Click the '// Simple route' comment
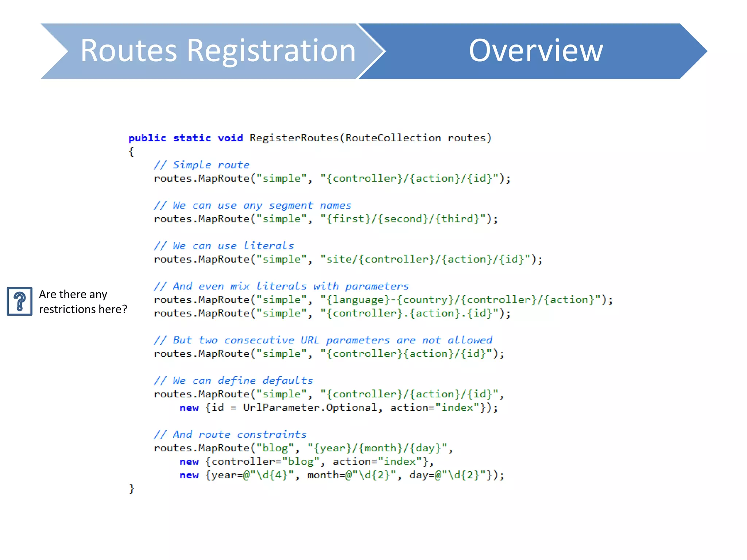Screen dimensions: 747x560 [x=201, y=165]
